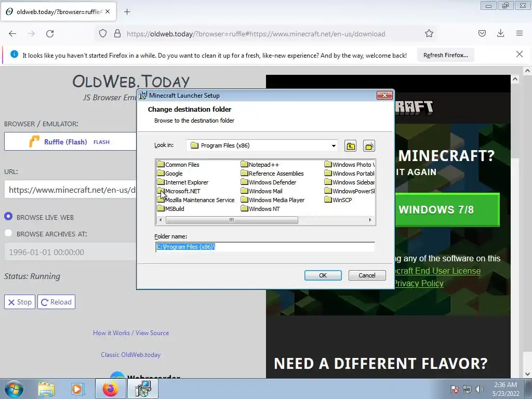This screenshot has height=399, width=532.
Task: Select the Windows Media Player folder
Action: click(273, 200)
